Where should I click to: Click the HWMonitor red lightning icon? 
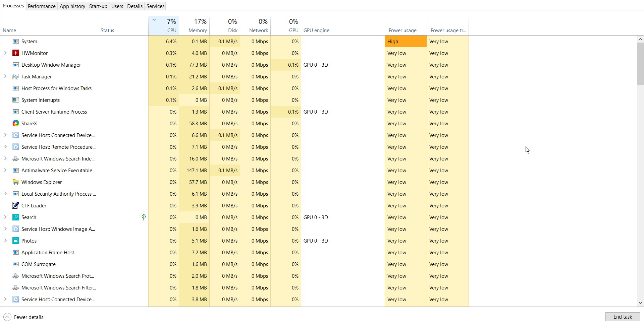pos(16,53)
